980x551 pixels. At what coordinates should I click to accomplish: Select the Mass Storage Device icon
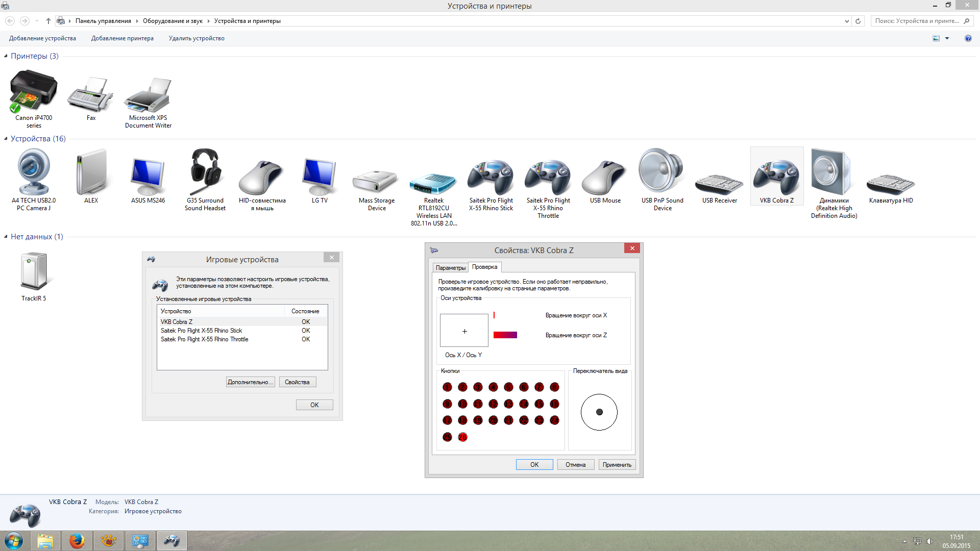tap(376, 182)
